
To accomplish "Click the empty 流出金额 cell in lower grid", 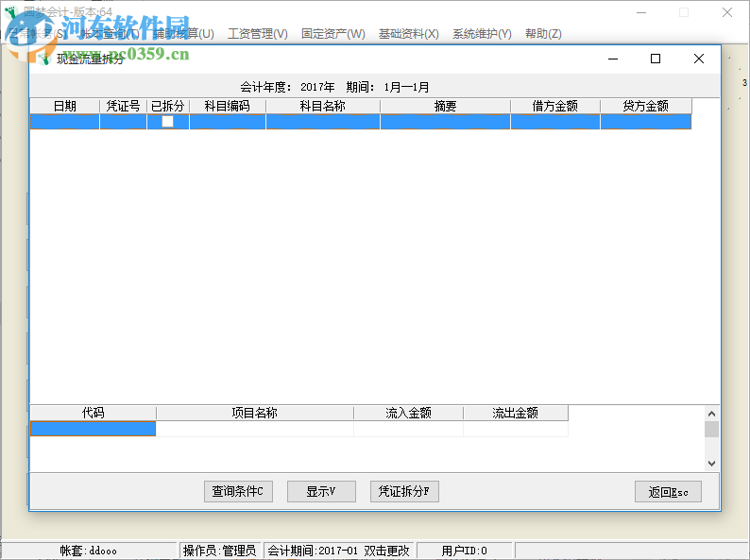I will [516, 429].
